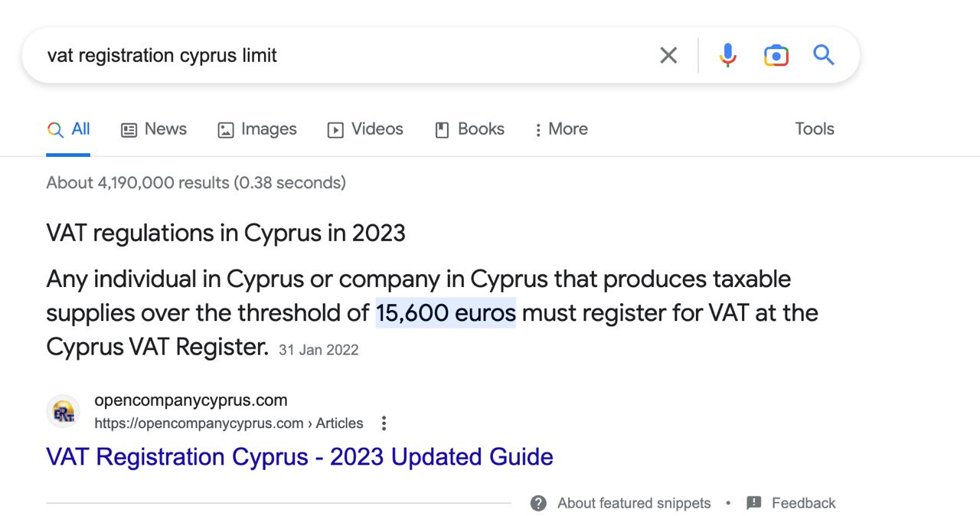The height and width of the screenshot is (516, 980).
Task: Click the Feedback link text
Action: 803,503
